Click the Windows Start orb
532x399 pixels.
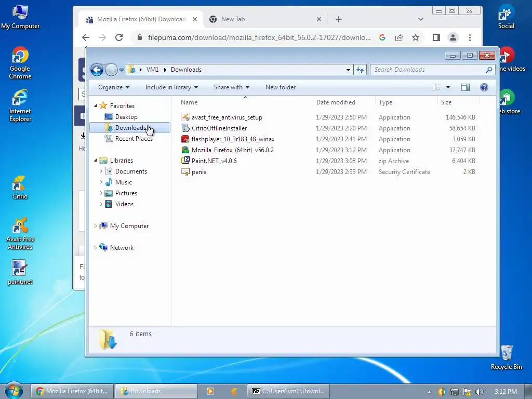(x=13, y=391)
